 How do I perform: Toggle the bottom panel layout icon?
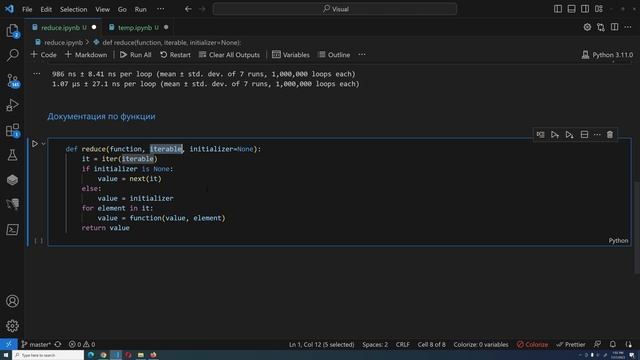click(x=571, y=9)
